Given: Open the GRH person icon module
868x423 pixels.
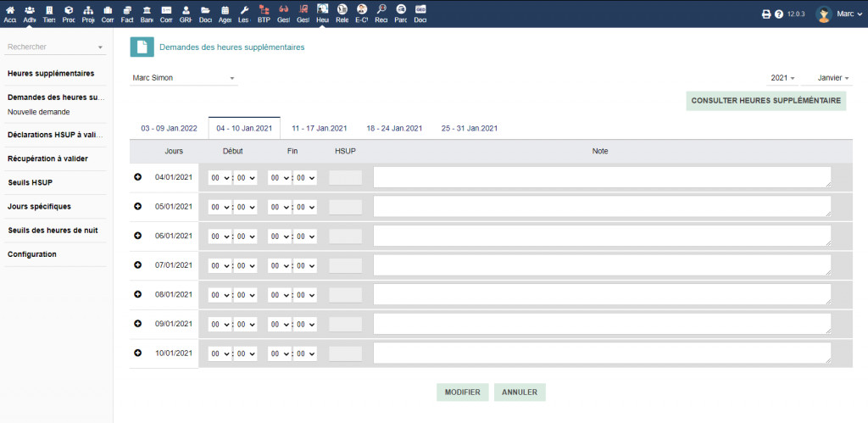Looking at the screenshot, I should (186, 10).
